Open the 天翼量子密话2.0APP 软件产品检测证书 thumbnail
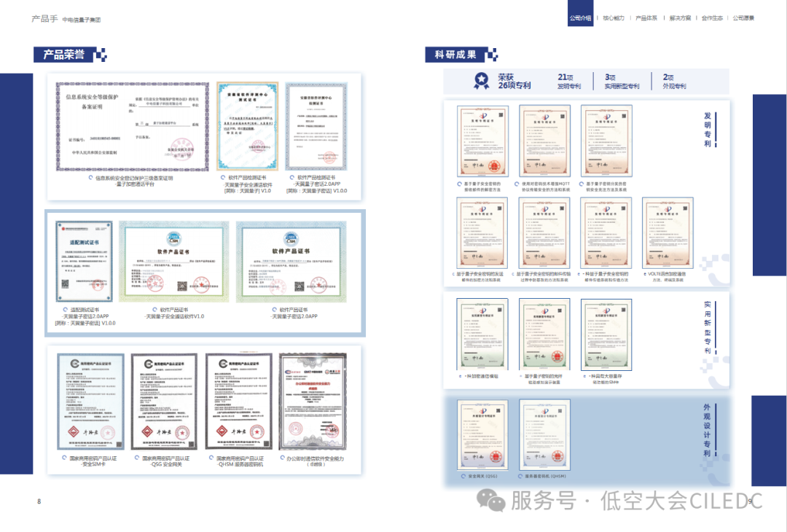This screenshot has width=787, height=532. pos(316,127)
